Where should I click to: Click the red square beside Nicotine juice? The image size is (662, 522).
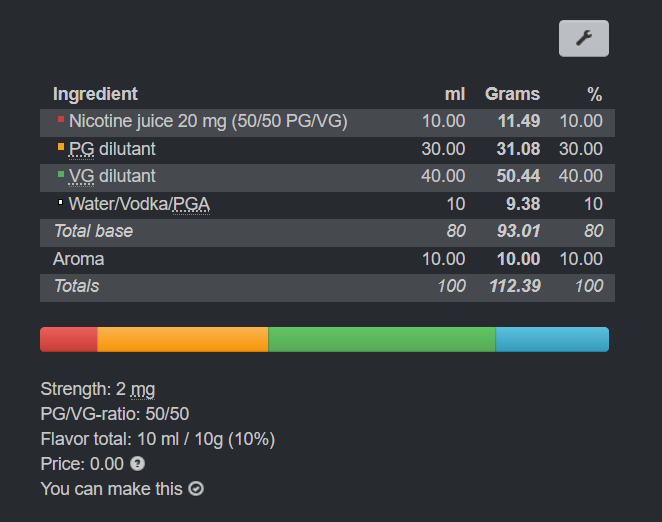61,120
